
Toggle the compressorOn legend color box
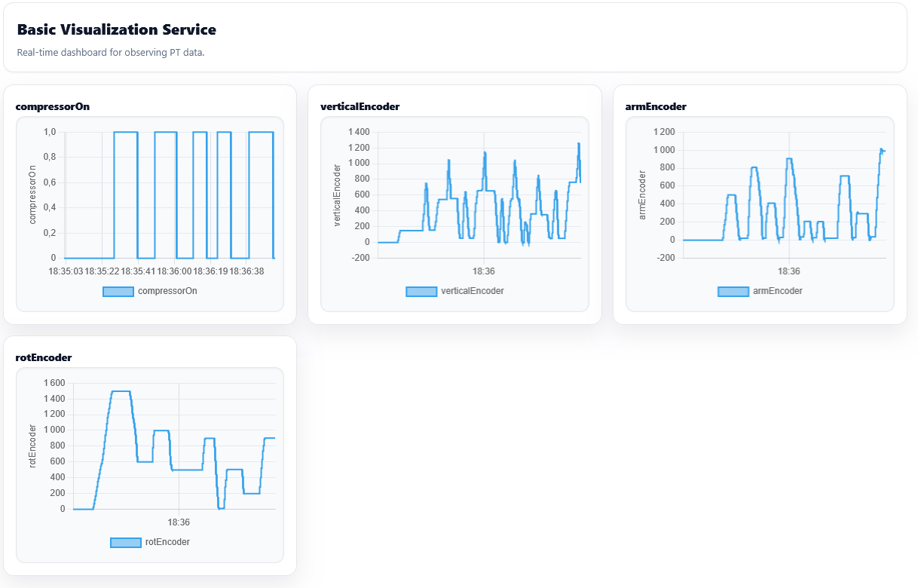pyautogui.click(x=118, y=291)
